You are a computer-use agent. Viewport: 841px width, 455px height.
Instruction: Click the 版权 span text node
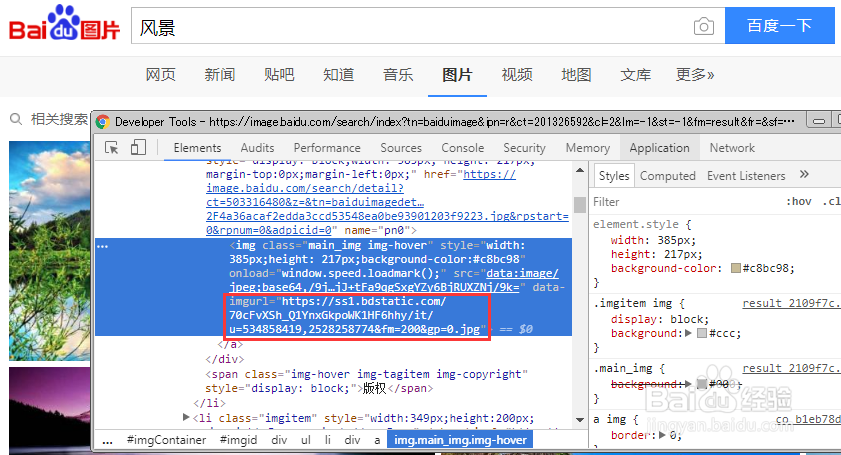pos(374,388)
